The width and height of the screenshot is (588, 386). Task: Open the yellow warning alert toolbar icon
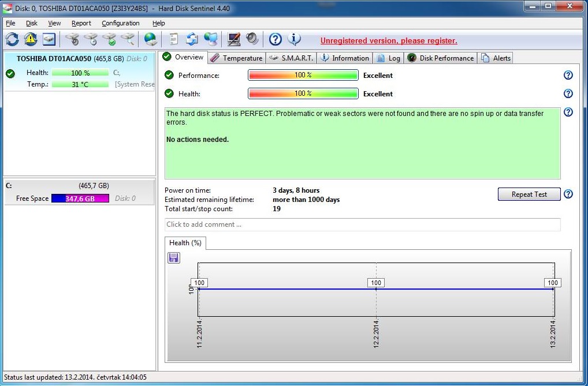coord(31,39)
